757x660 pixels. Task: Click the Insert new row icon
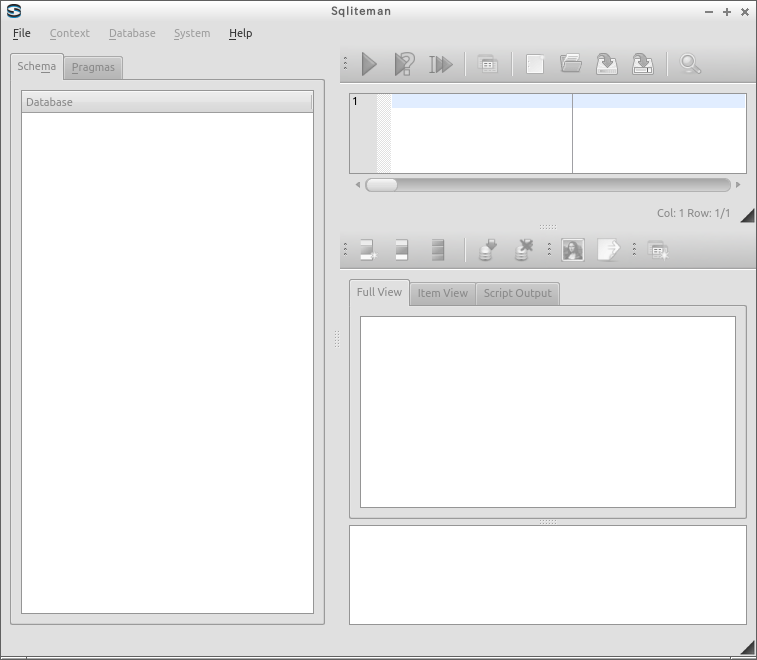point(368,250)
